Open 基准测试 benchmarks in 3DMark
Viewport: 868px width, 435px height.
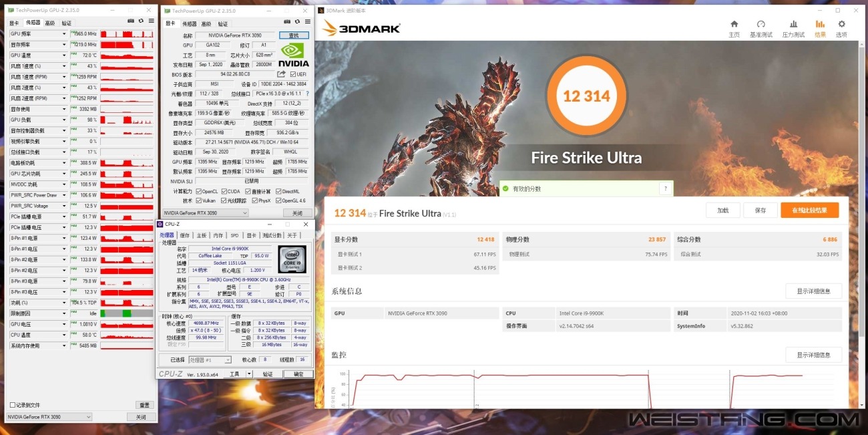coord(761,28)
